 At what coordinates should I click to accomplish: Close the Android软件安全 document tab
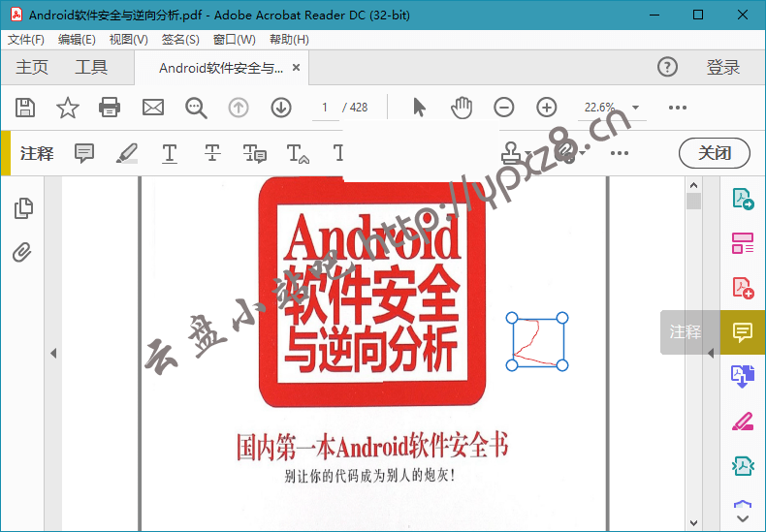coord(296,68)
